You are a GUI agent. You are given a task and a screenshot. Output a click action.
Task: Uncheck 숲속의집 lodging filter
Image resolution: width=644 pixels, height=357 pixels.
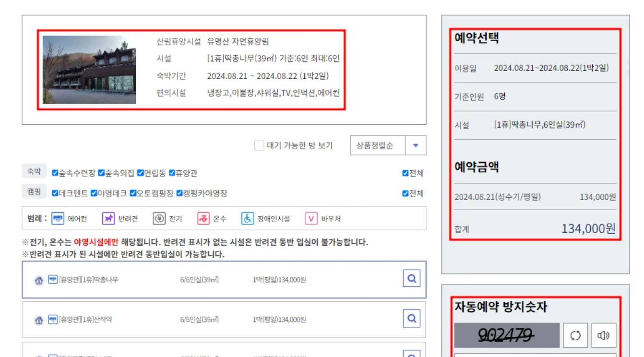point(101,173)
